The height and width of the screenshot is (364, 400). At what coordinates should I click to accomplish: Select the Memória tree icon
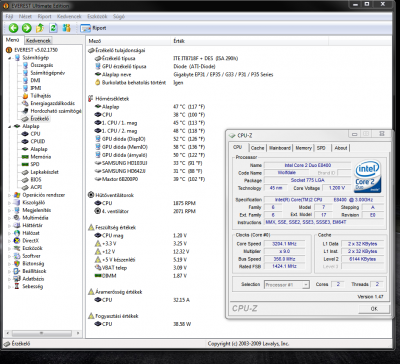(25, 157)
